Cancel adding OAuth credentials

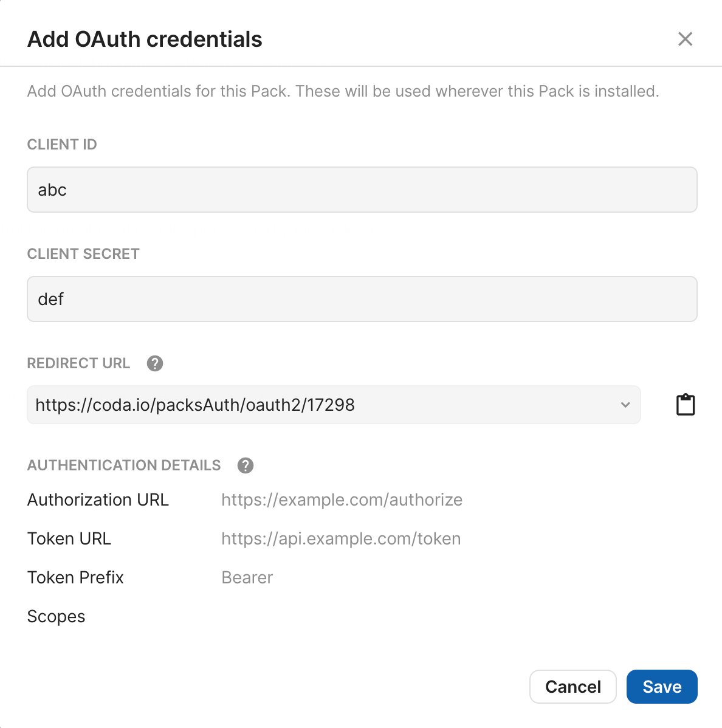[572, 686]
